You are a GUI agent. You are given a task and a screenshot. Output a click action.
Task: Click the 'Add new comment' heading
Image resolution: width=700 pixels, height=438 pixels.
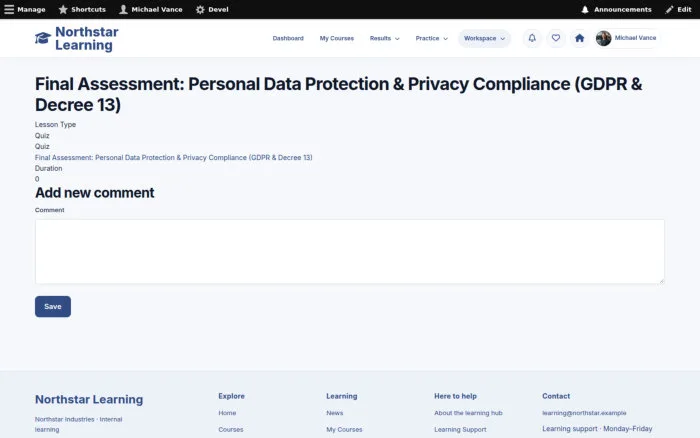pos(95,193)
